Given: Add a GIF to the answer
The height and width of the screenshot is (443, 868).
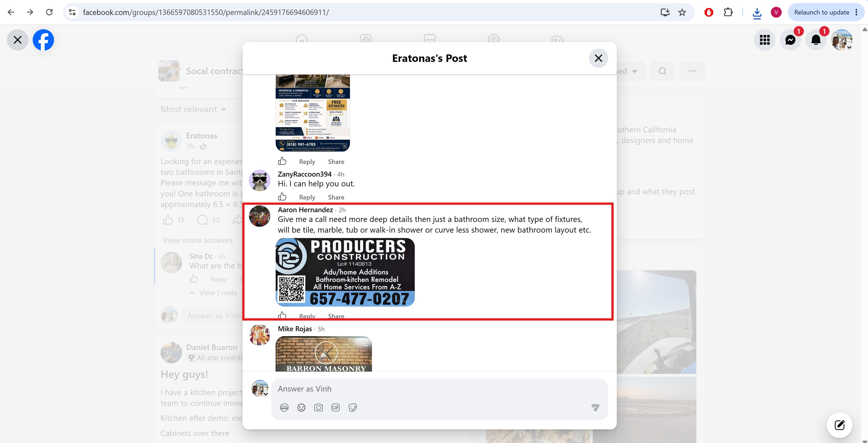Looking at the screenshot, I should 336,408.
